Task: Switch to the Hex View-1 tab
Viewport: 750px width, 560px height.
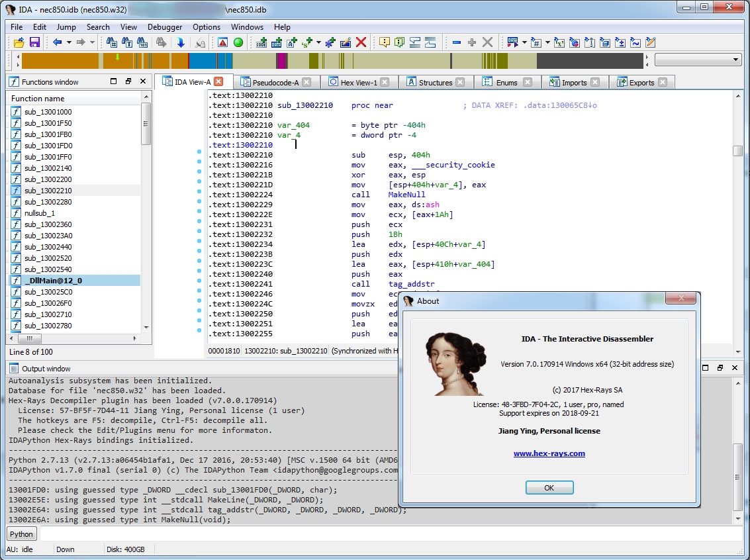Action: point(358,82)
